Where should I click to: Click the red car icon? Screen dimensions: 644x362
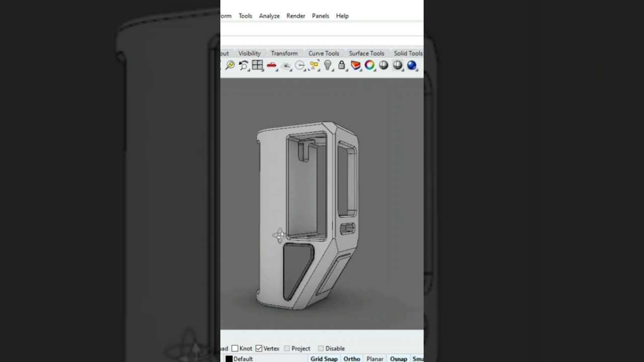coord(271,65)
